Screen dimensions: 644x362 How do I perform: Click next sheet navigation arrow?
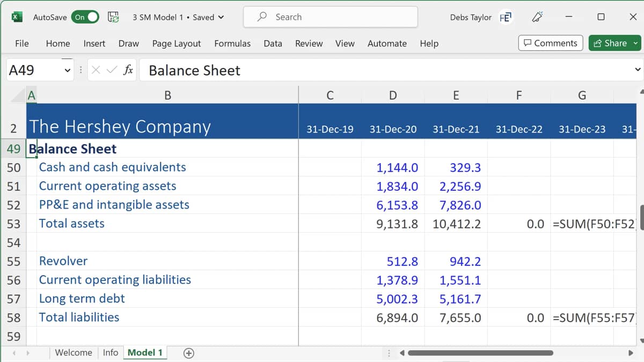coord(27,353)
